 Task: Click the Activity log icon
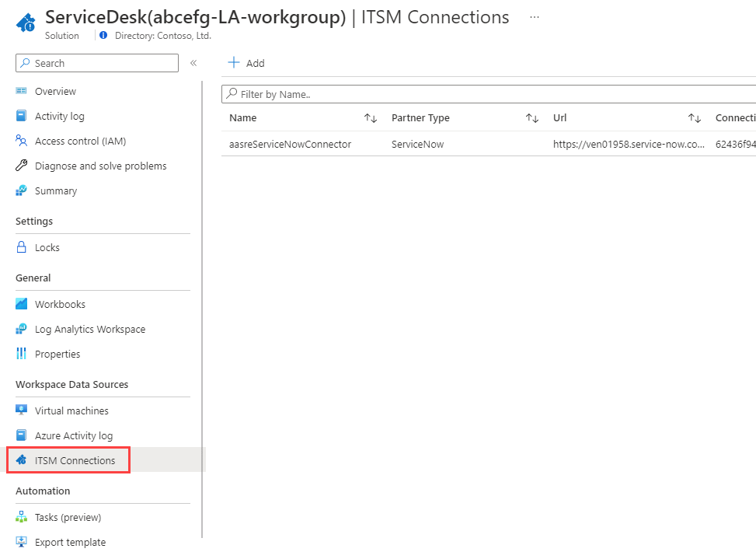(x=21, y=116)
